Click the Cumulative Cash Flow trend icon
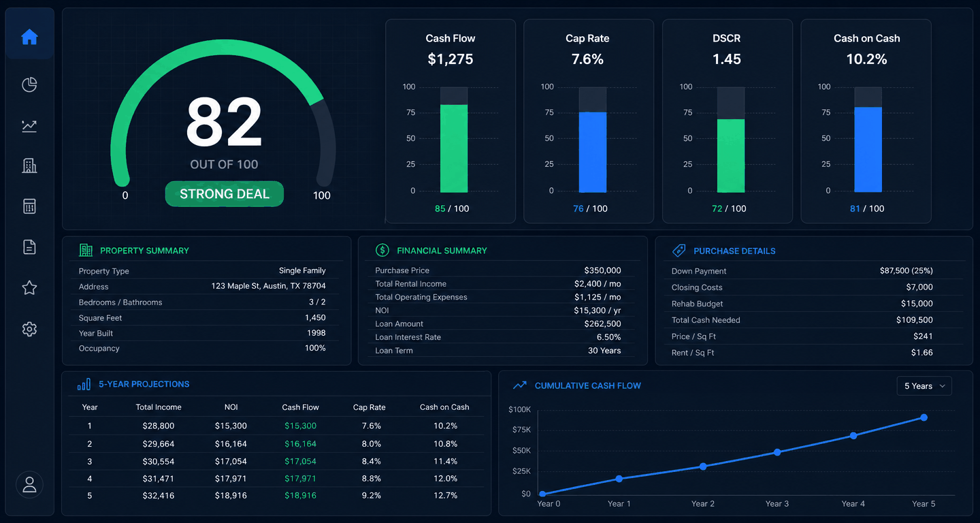The width and height of the screenshot is (980, 523). pyautogui.click(x=520, y=385)
